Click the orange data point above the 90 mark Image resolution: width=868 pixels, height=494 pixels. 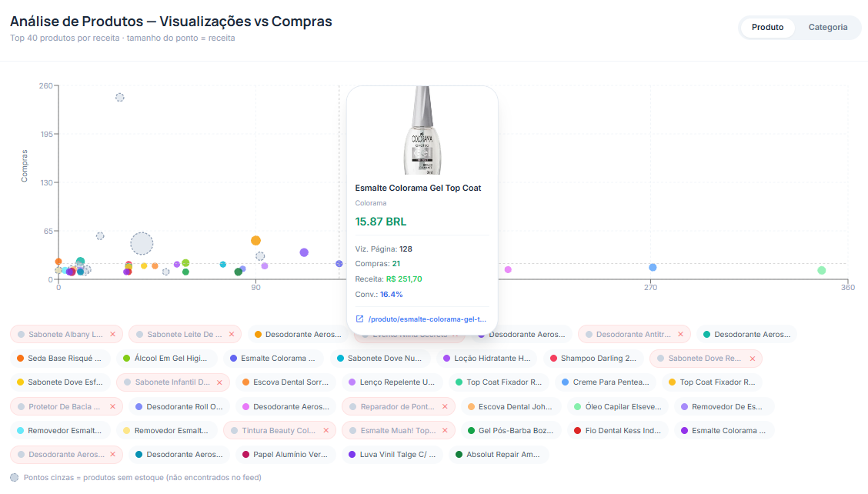click(255, 240)
